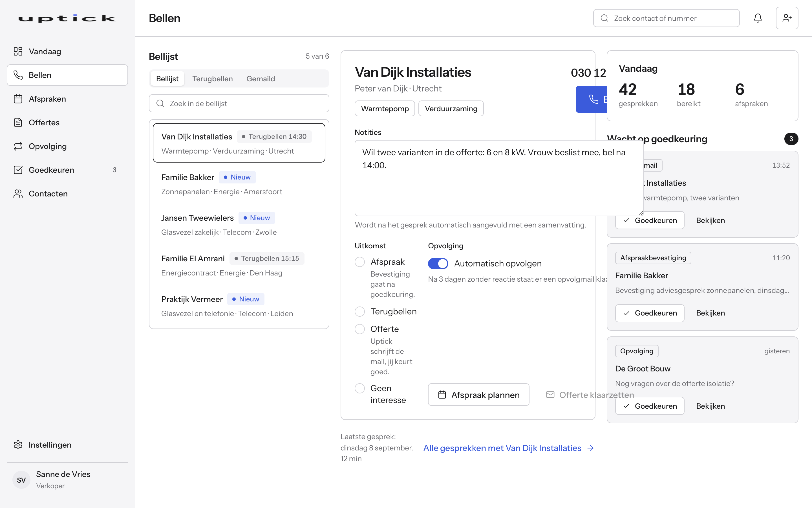This screenshot has height=508, width=812.
Task: Focus the Zoek in de bellijst field
Action: pos(239,104)
